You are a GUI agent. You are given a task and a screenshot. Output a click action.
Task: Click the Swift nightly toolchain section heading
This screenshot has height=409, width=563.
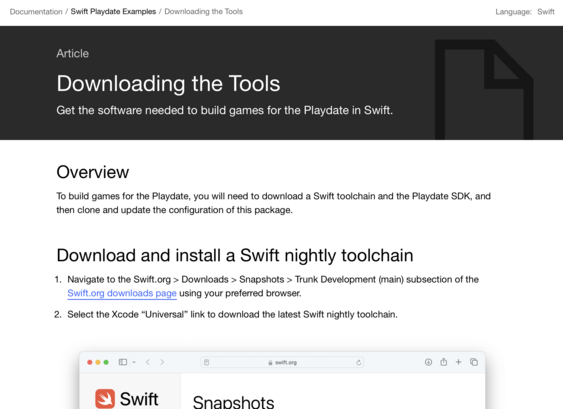click(x=235, y=255)
